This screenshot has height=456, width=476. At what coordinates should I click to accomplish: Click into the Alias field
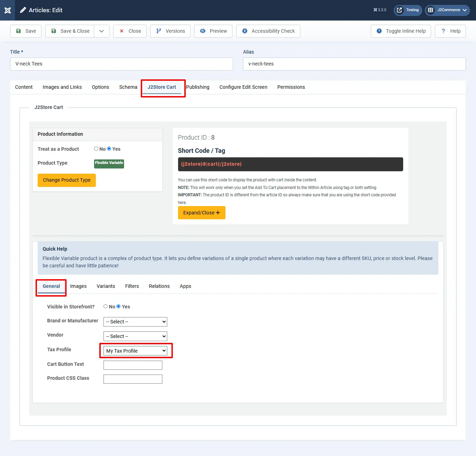point(354,64)
